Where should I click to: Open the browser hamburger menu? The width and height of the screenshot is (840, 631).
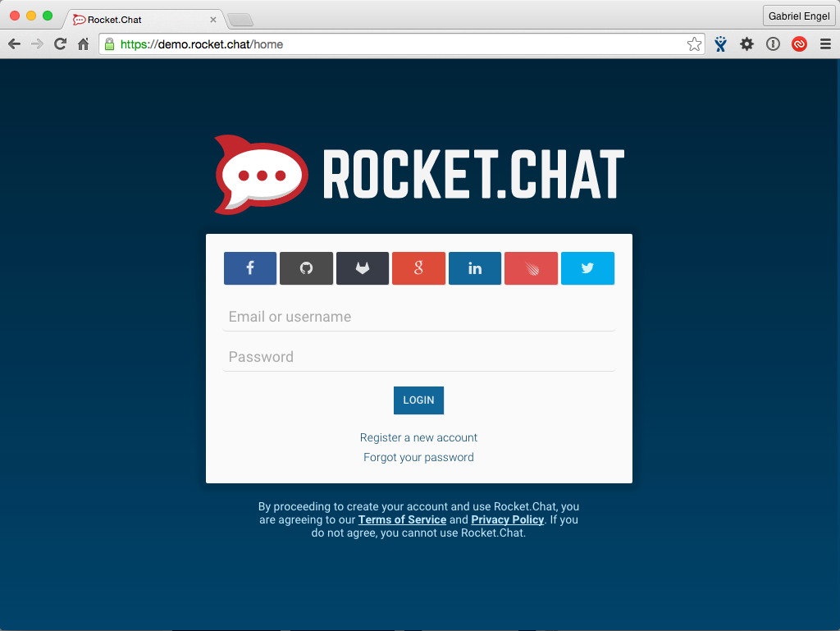point(825,44)
